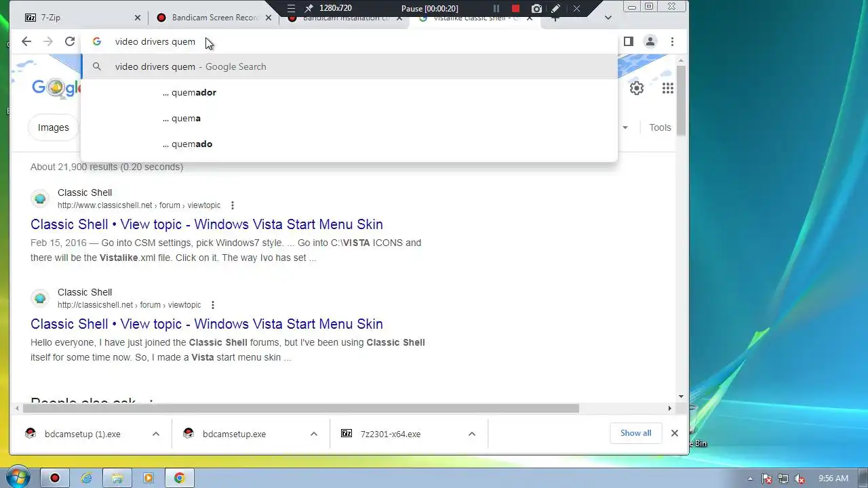Viewport: 868px width, 488px height.
Task: Reload the page with the refresh icon
Action: [x=70, y=41]
